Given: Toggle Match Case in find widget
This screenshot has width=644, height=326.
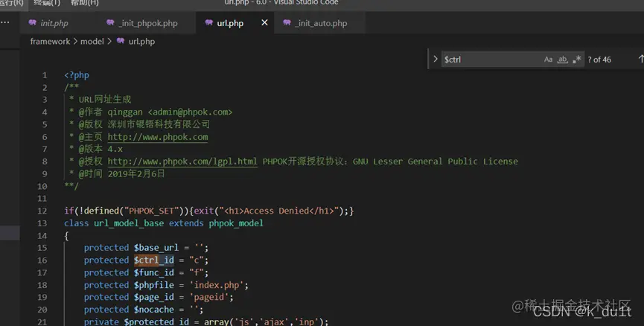Looking at the screenshot, I should click(x=548, y=60).
